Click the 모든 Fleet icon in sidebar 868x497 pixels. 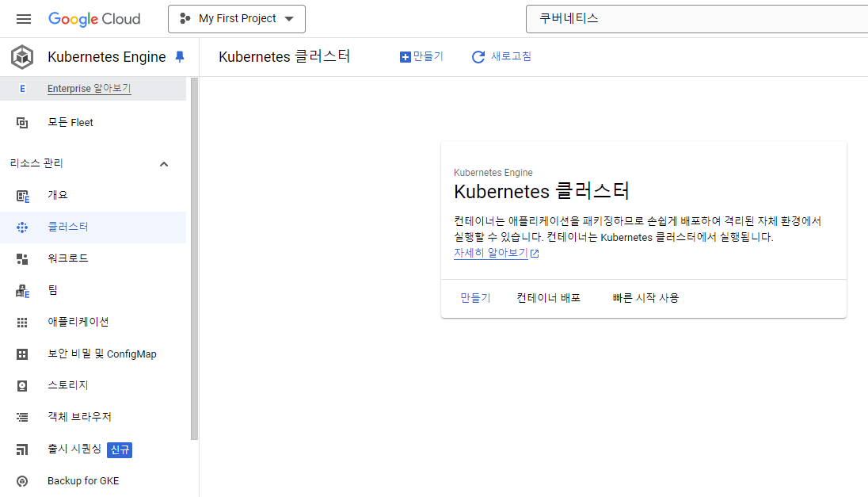[x=22, y=122]
